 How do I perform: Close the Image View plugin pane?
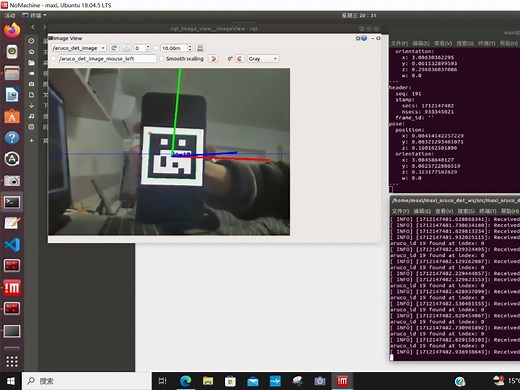378,38
